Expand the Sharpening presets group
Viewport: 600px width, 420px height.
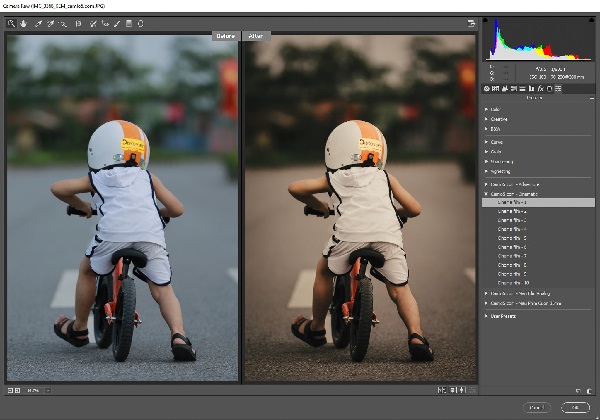[486, 161]
